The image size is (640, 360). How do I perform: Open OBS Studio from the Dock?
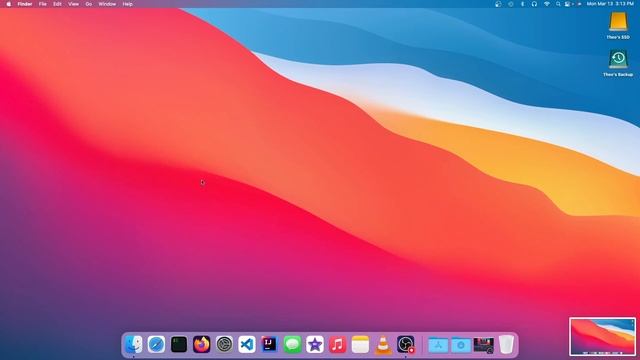406,344
